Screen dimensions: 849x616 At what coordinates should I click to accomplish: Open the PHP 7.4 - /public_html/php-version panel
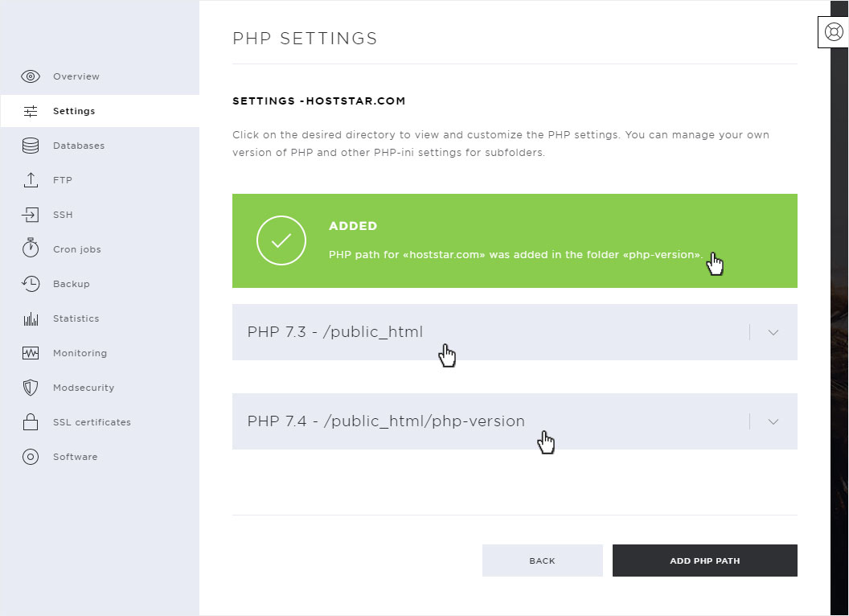click(x=386, y=421)
